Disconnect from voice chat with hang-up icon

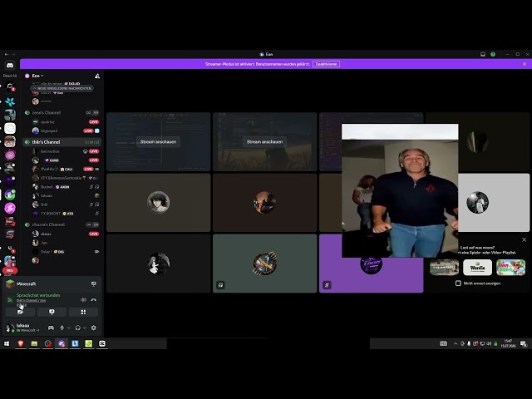94,300
